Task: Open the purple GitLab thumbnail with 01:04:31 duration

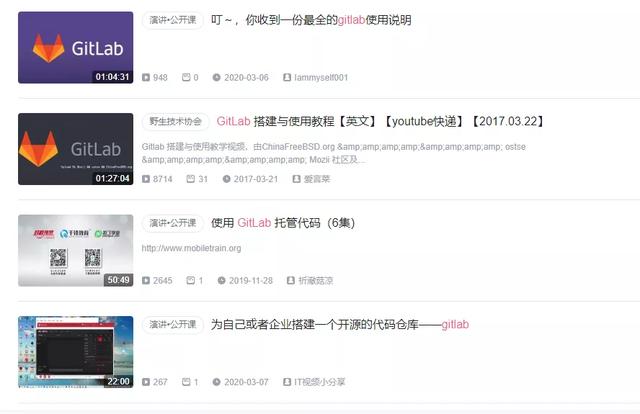Action: click(x=76, y=47)
